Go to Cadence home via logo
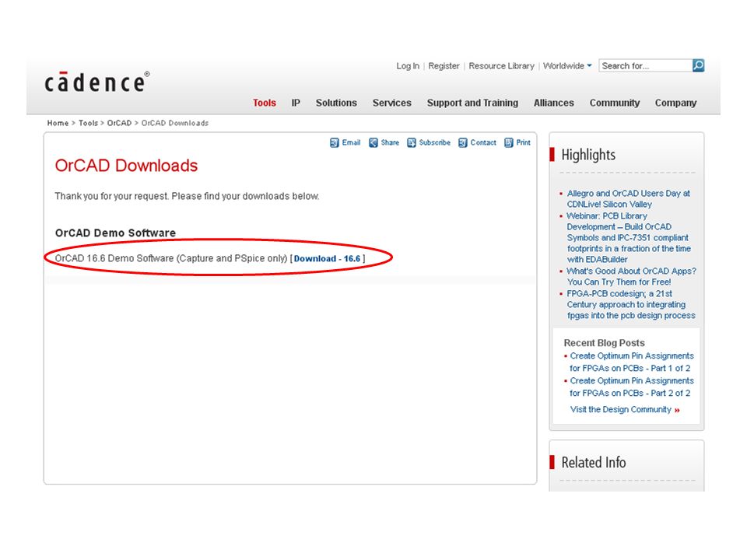The height and width of the screenshot is (560, 747). (x=97, y=82)
